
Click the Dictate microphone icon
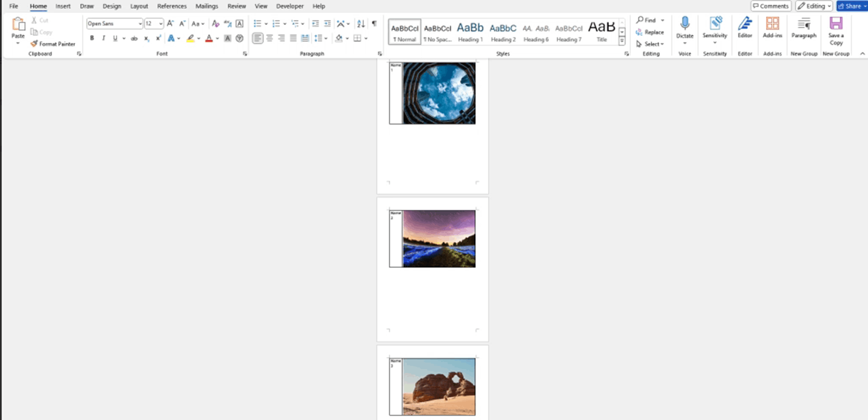685,24
